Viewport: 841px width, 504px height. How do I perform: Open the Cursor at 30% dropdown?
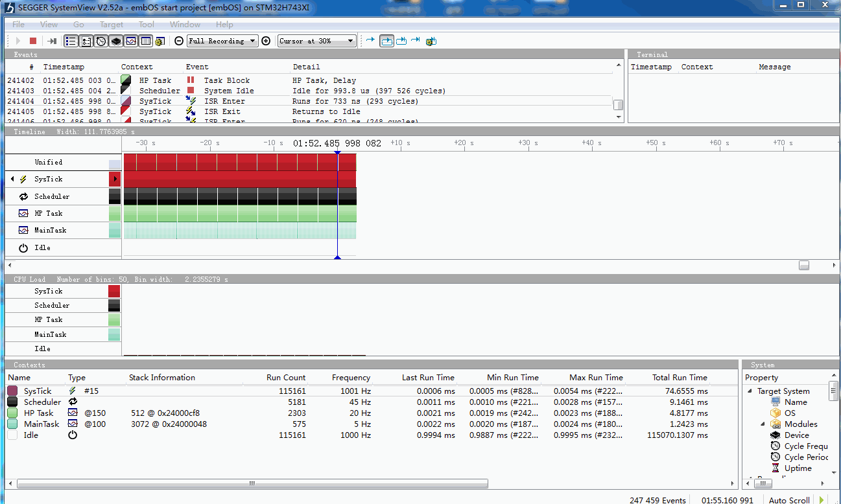pos(317,41)
